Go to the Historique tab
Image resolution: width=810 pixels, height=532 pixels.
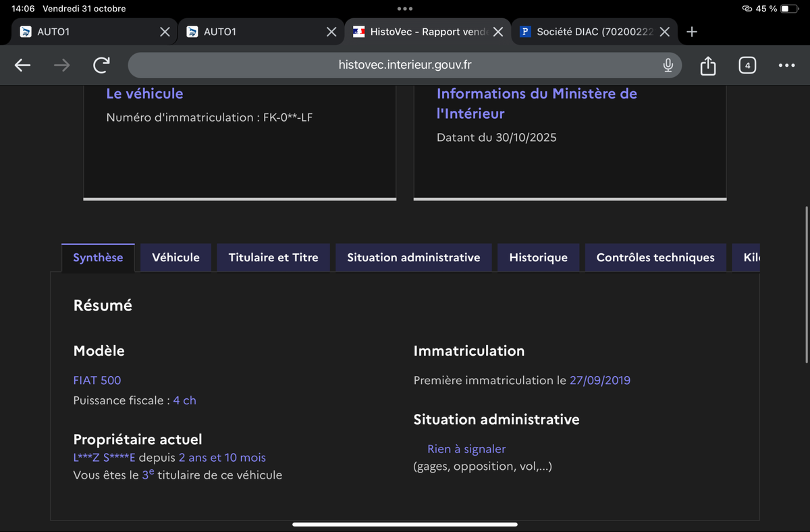538,257
